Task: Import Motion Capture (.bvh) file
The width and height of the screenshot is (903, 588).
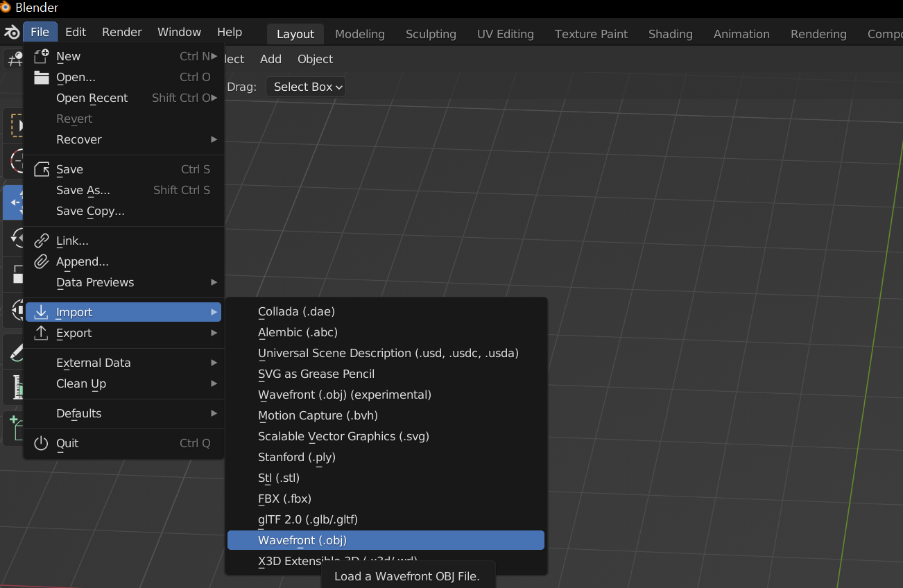Action: [x=386, y=415]
